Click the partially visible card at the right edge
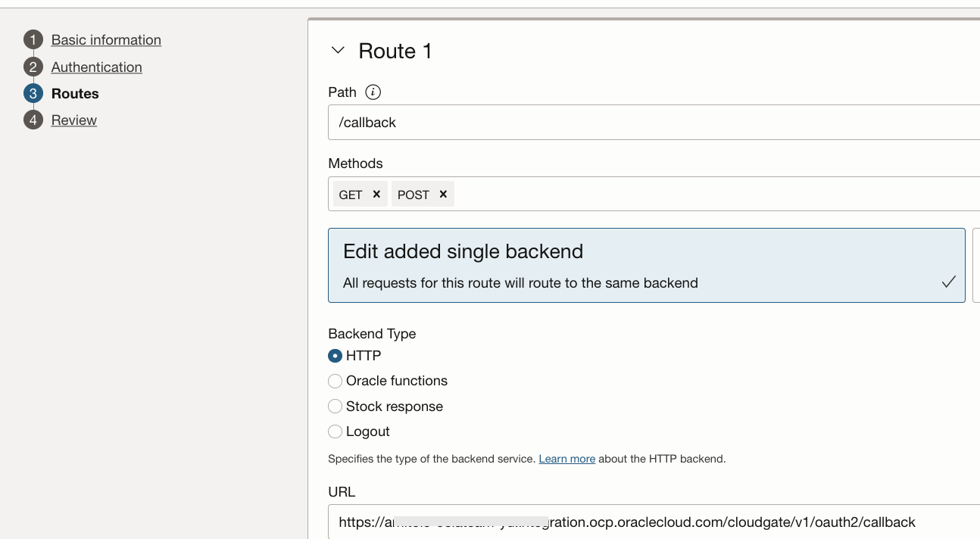The width and height of the screenshot is (980, 539). [x=976, y=265]
